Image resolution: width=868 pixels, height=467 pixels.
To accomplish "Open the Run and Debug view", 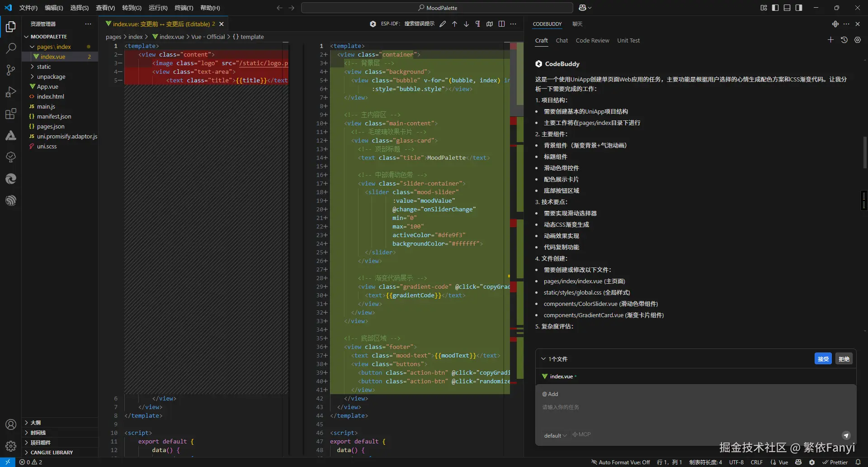I will click(11, 92).
